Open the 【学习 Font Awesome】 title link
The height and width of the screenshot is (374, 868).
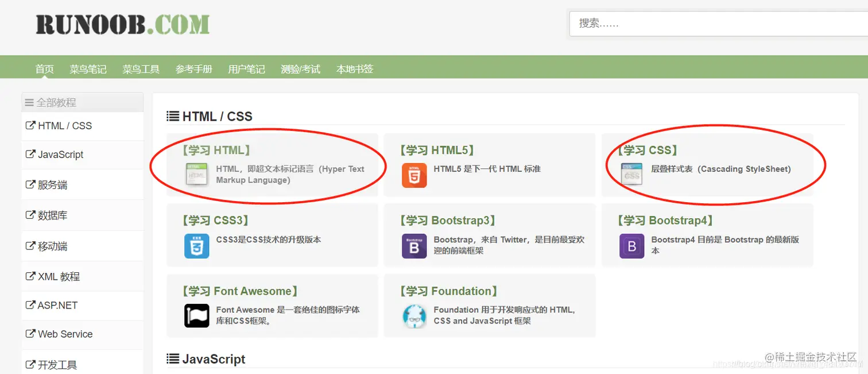coord(239,291)
